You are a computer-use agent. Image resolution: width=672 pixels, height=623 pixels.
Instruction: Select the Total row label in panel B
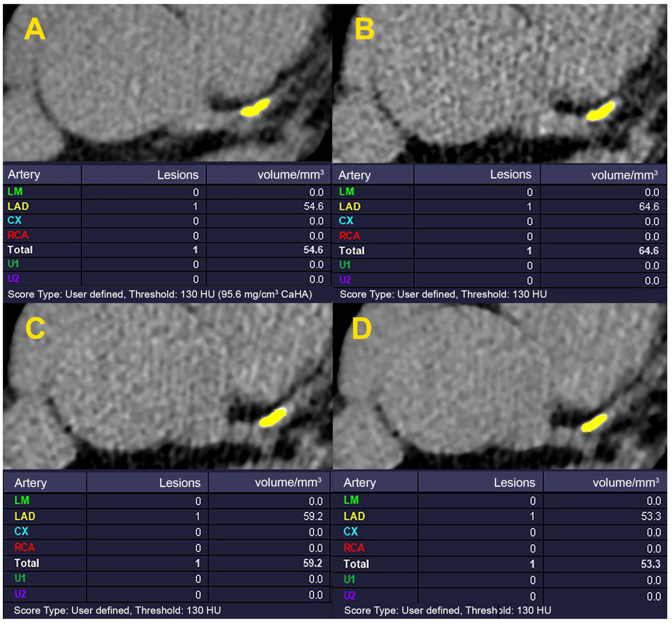[352, 250]
